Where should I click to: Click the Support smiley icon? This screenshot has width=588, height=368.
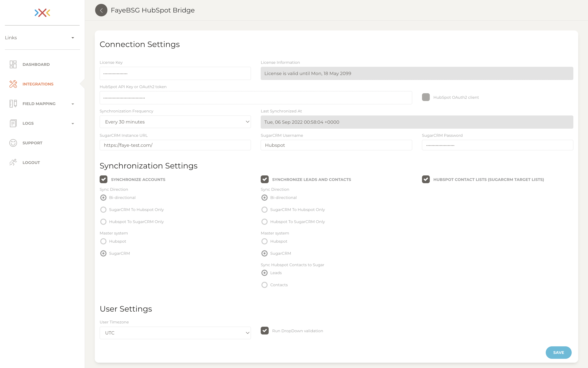tap(13, 143)
